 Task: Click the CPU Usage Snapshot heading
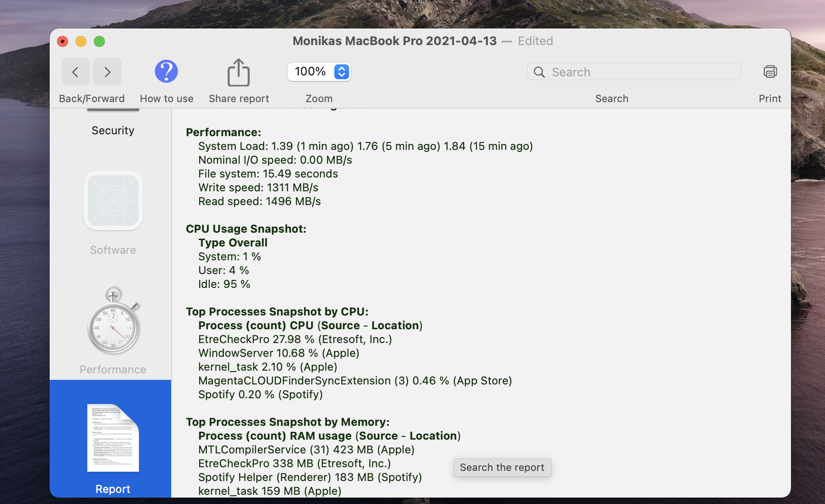click(x=246, y=229)
